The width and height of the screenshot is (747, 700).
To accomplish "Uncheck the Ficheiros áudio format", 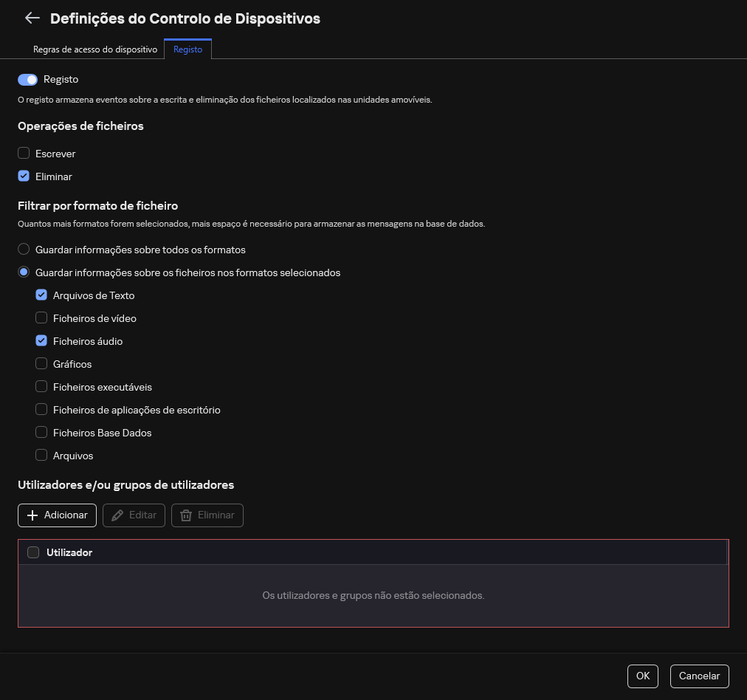I will [41, 340].
